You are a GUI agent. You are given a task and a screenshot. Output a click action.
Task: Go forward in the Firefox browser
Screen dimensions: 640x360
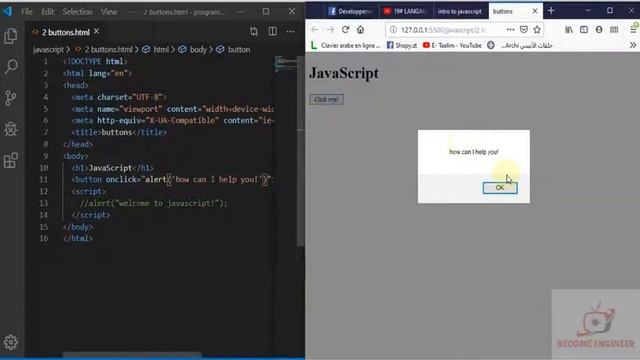coord(330,30)
